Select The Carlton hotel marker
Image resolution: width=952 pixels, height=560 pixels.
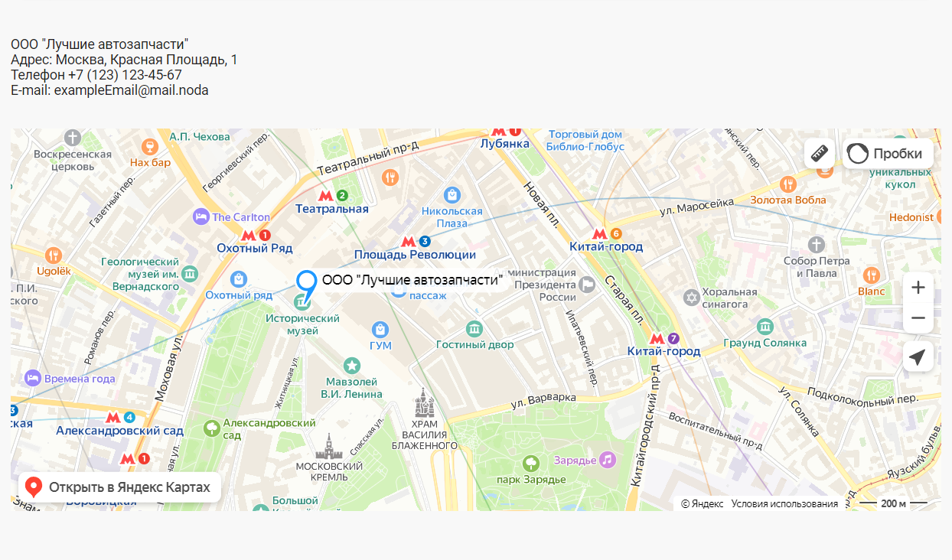[x=201, y=217]
